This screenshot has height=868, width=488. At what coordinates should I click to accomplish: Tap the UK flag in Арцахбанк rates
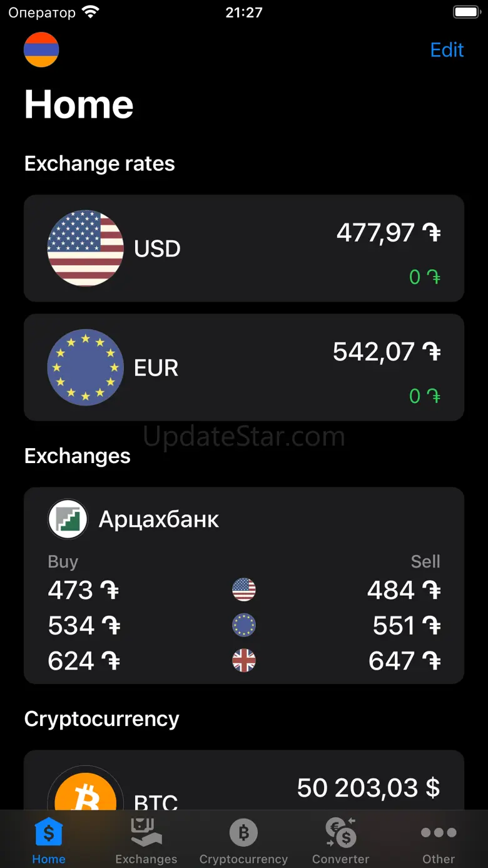point(244,661)
